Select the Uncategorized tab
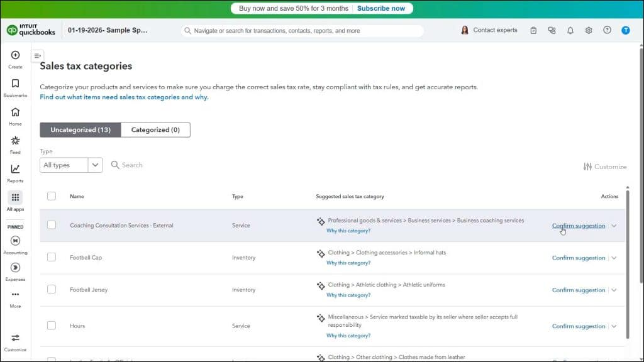 pyautogui.click(x=79, y=129)
